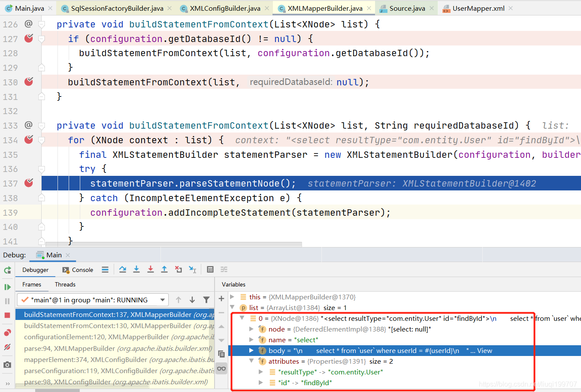581x392 pixels.
Task: Expand the 'body' field
Action: click(x=251, y=350)
